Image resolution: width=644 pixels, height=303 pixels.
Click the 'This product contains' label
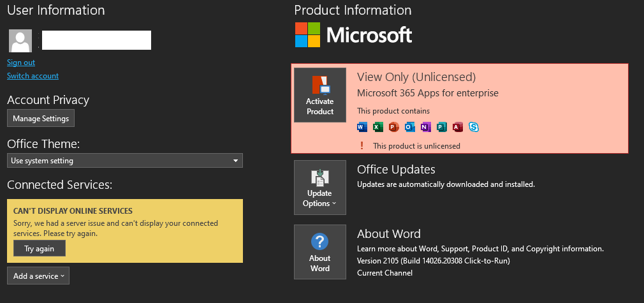coord(393,111)
